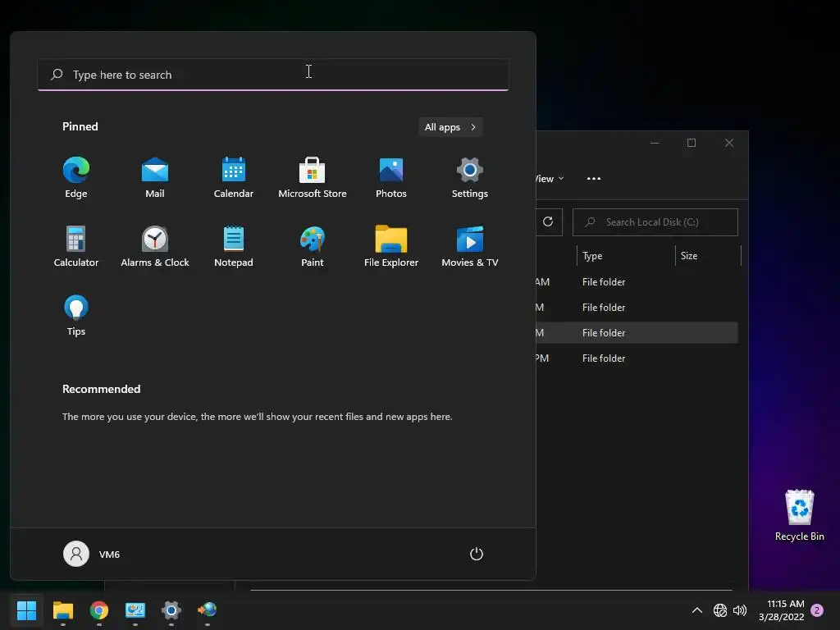The height and width of the screenshot is (630, 840).
Task: Open File Explorer from pinned apps
Action: click(x=391, y=246)
